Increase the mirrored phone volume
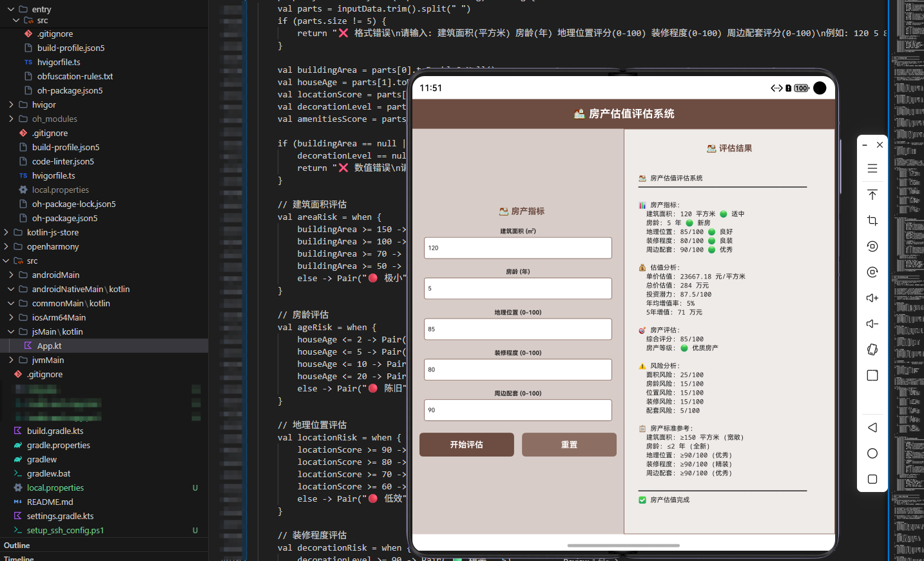Viewport: 924px width, 561px height. click(872, 297)
